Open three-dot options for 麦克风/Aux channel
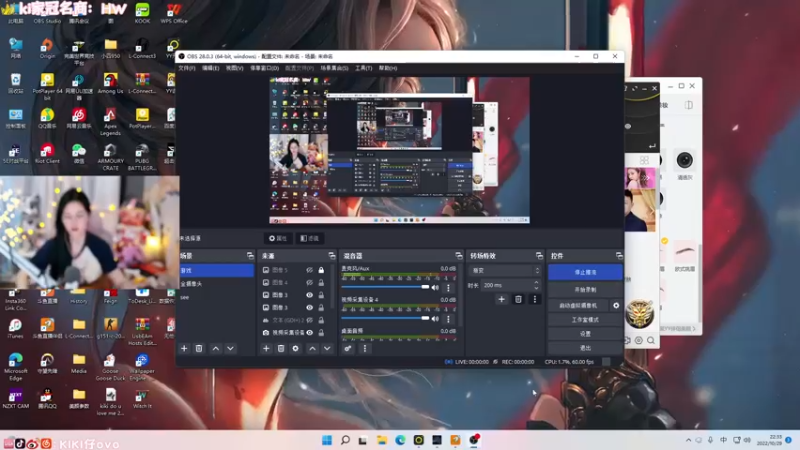 click(x=448, y=288)
